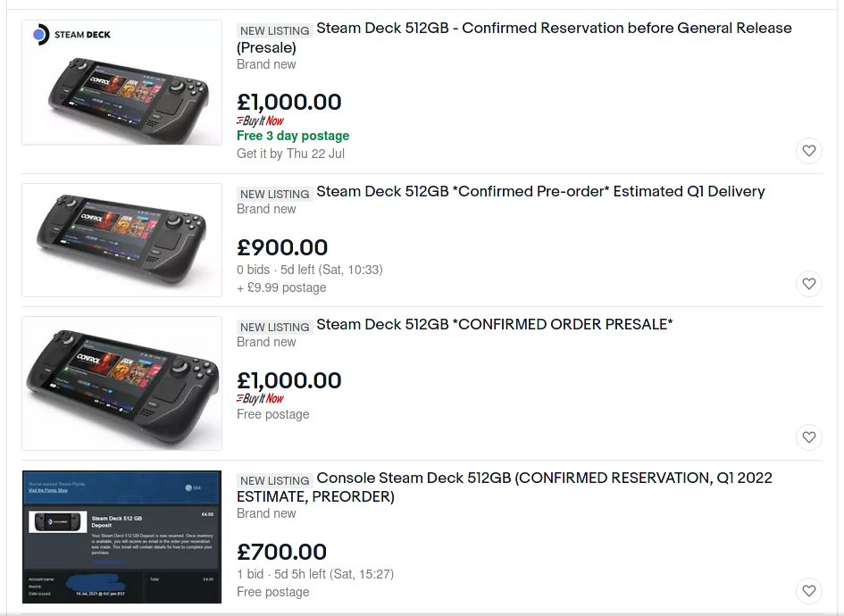844x616 pixels.
Task: Open 'Steam Deck 512GB *CONFIRMED ORDER PRESALE*' title
Action: point(494,325)
